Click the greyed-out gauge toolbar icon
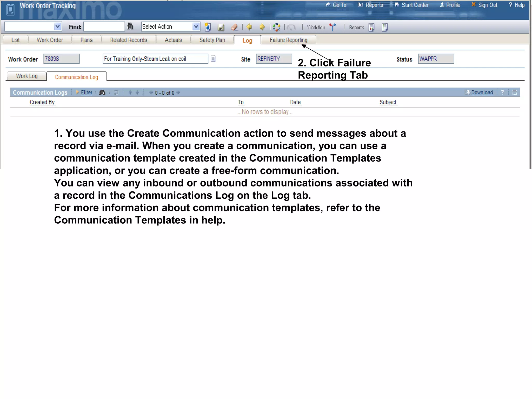 click(x=291, y=27)
